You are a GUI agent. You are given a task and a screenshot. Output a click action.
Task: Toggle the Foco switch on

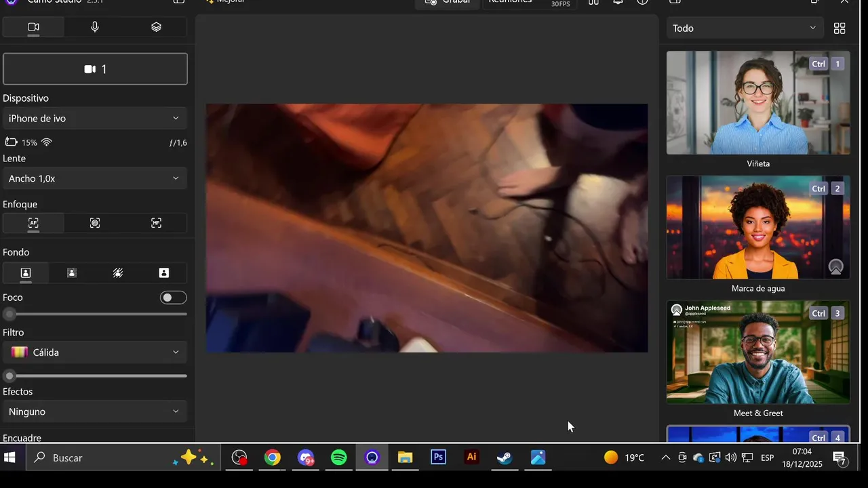tap(173, 298)
